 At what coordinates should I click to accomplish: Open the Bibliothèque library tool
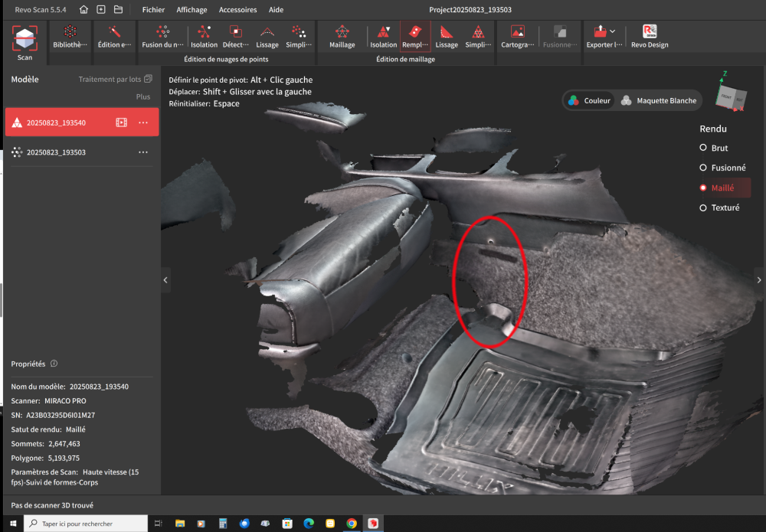(70, 37)
